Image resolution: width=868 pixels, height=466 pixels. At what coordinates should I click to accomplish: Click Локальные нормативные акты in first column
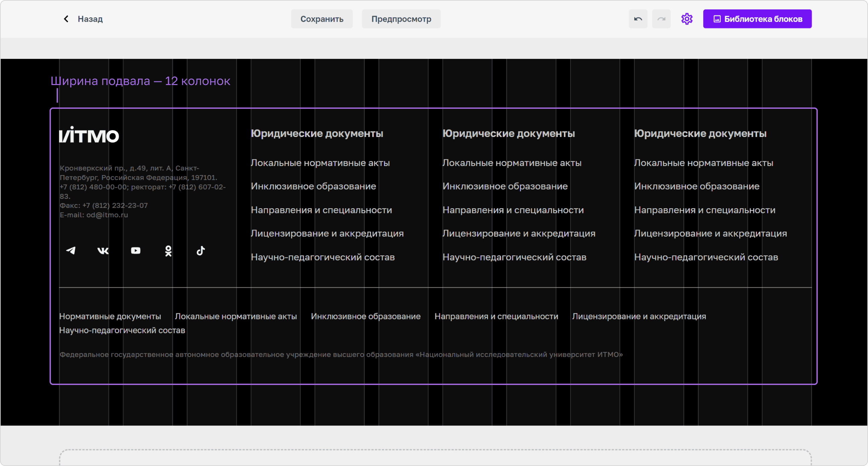coord(320,163)
